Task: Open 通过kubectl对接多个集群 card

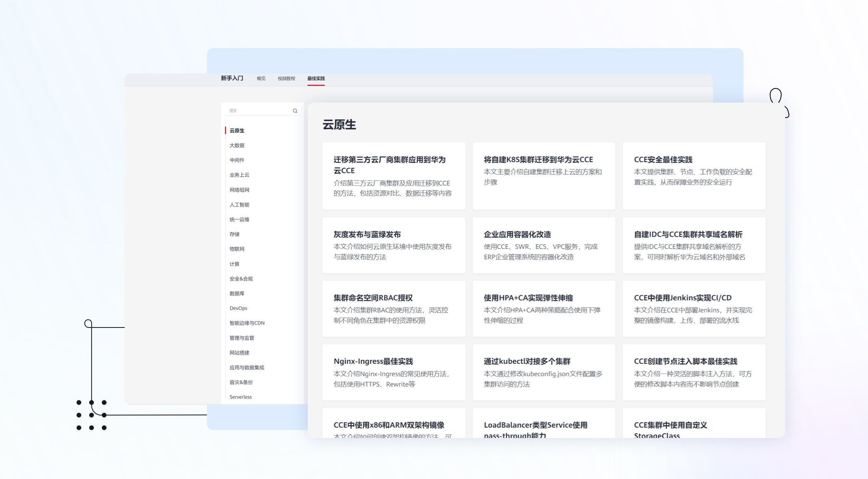Action: 544,372
